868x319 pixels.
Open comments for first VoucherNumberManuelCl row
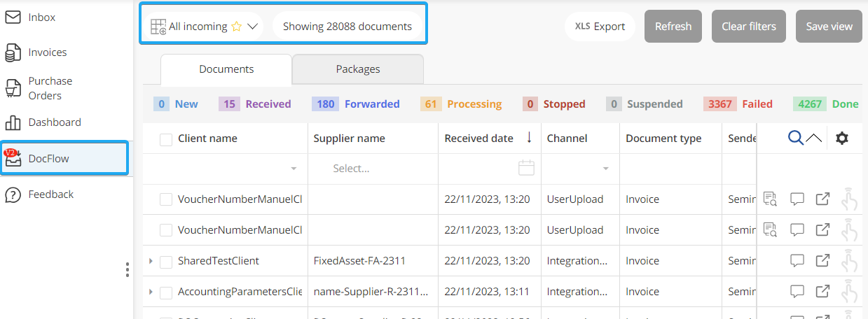[x=797, y=199]
